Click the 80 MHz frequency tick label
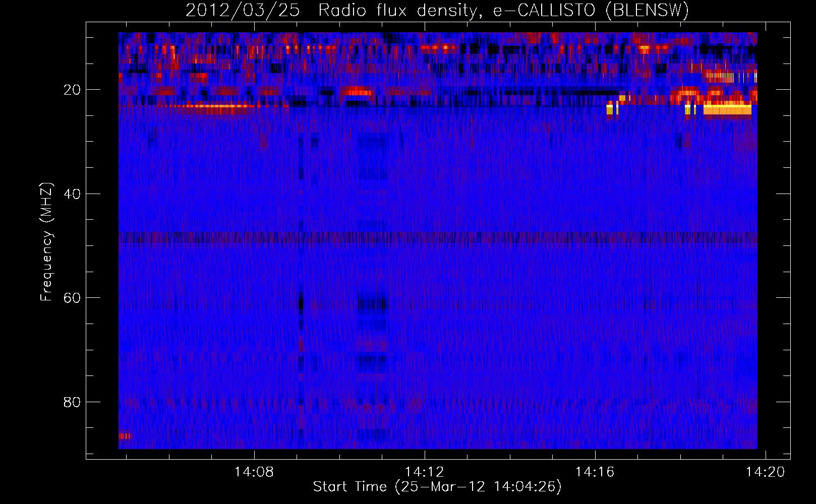The width and height of the screenshot is (816, 504). 73,402
